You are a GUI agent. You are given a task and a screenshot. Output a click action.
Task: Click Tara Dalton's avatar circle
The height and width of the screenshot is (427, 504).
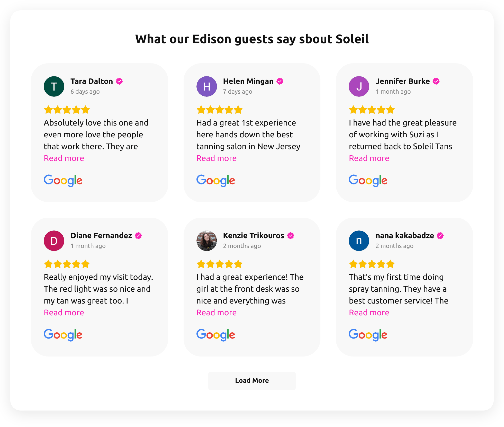[54, 86]
